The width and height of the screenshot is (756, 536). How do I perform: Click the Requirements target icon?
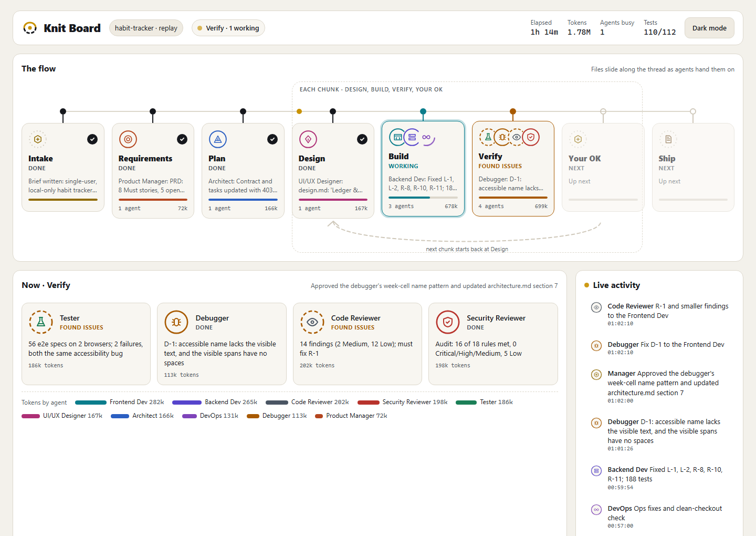coord(128,139)
